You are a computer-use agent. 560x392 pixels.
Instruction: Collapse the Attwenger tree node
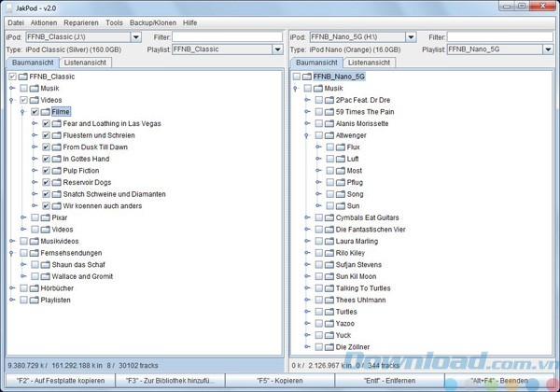307,135
